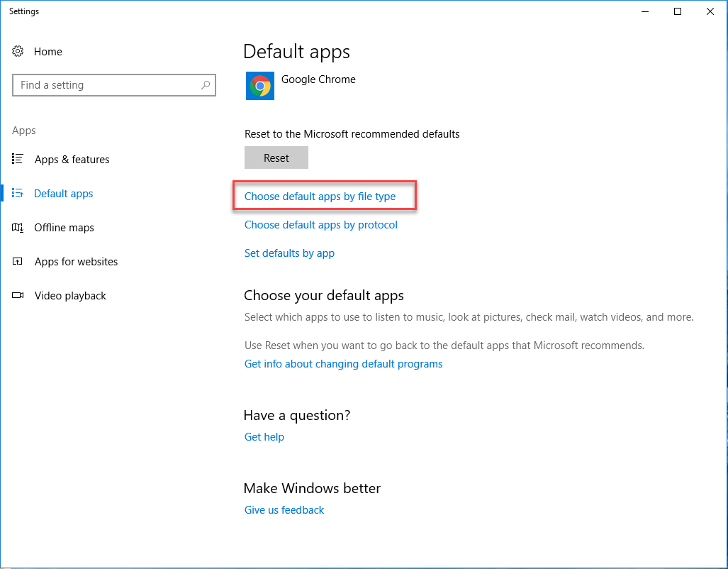728x569 pixels.
Task: Select Home in the sidebar
Action: (x=47, y=51)
